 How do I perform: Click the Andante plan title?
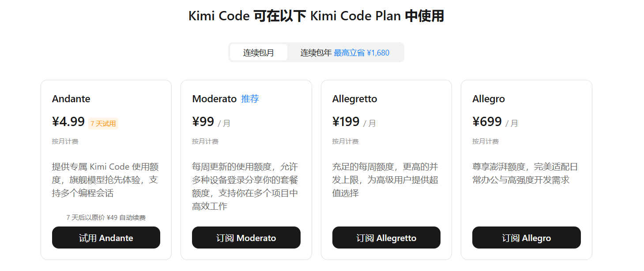click(x=71, y=99)
